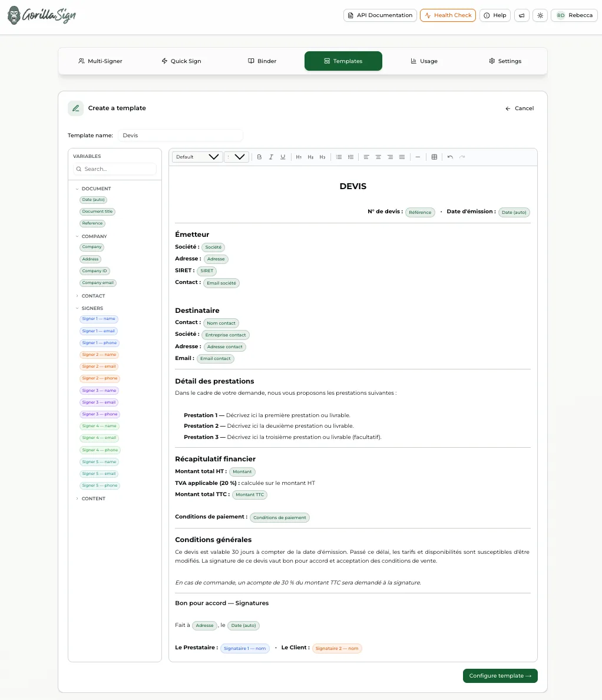Center-align the selected text
Screen dimensions: 602x700
coord(378,157)
